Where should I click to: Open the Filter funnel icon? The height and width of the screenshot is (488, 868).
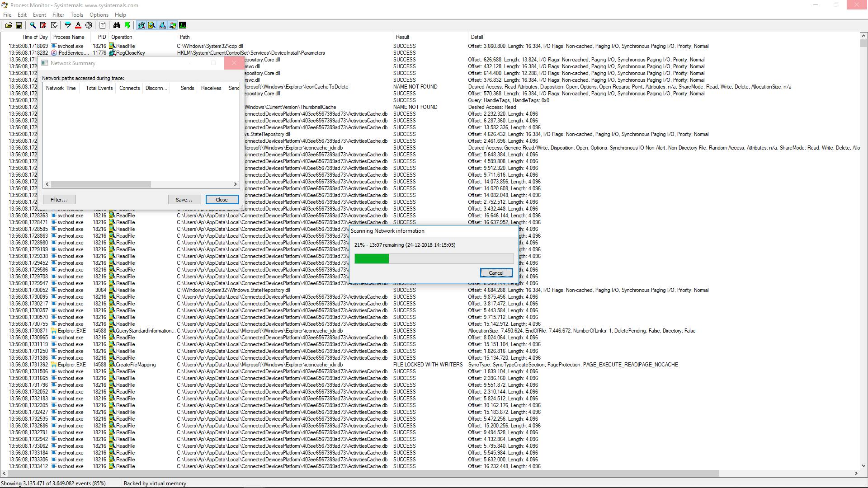click(68, 26)
